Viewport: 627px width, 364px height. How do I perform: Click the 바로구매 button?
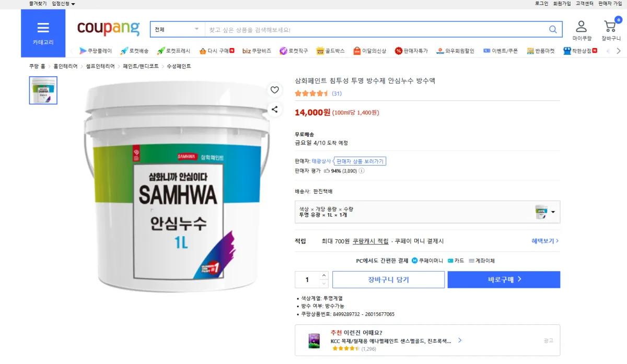pos(504,279)
